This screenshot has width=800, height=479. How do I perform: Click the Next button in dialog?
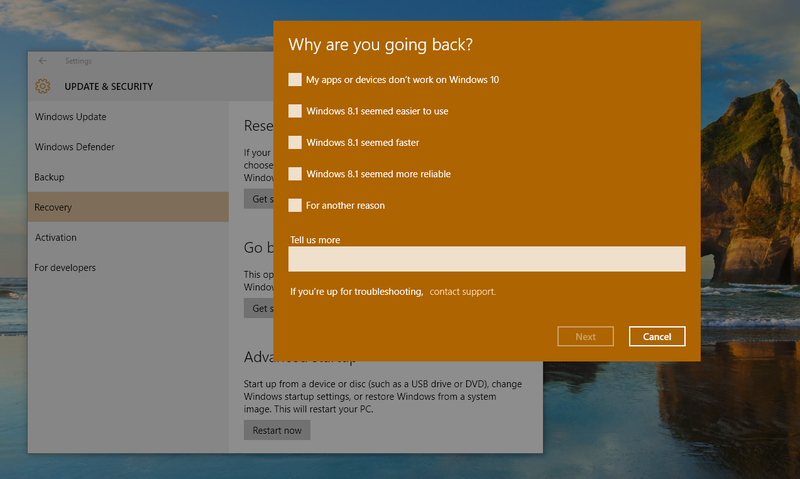[x=585, y=337]
